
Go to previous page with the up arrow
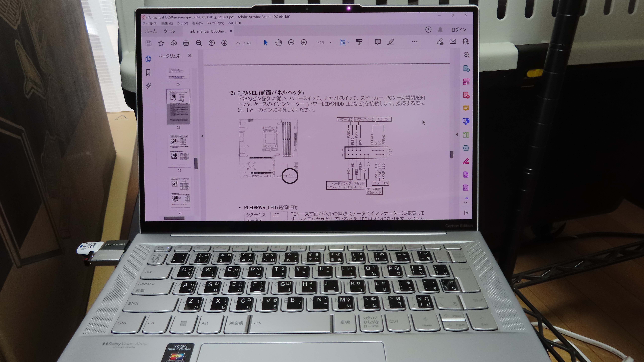[212, 43]
